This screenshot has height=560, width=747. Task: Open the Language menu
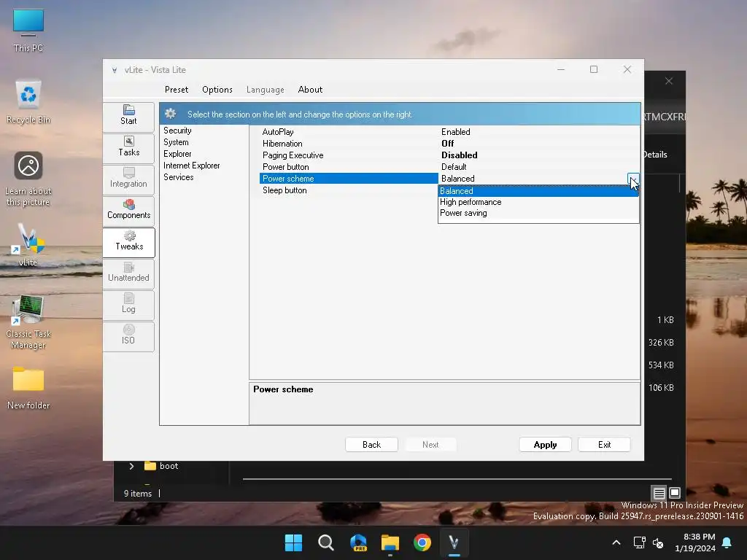pyautogui.click(x=266, y=90)
